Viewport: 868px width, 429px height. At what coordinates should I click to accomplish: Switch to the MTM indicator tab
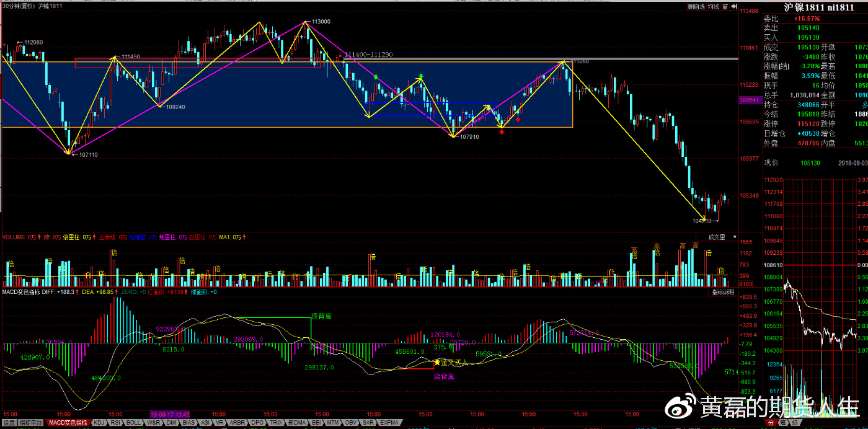click(333, 422)
